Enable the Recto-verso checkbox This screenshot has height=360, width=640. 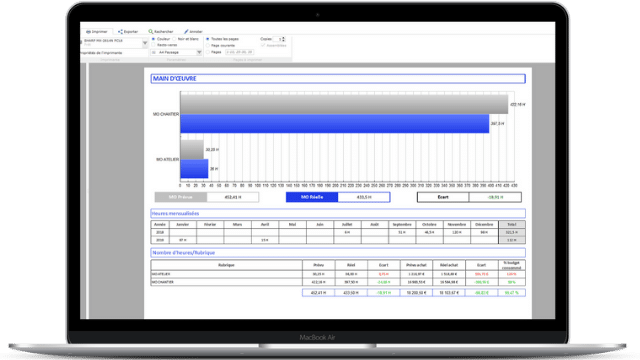[153, 45]
